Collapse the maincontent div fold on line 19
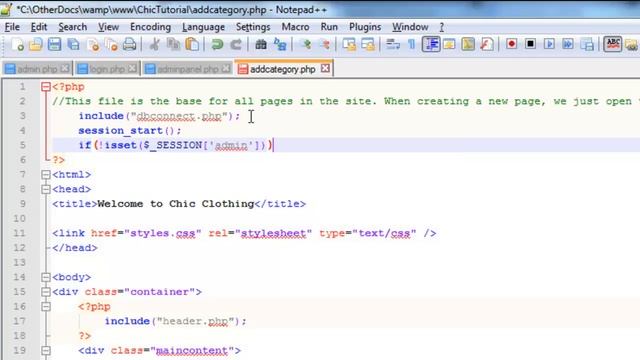Viewport: 640px width, 360px height. point(46,351)
